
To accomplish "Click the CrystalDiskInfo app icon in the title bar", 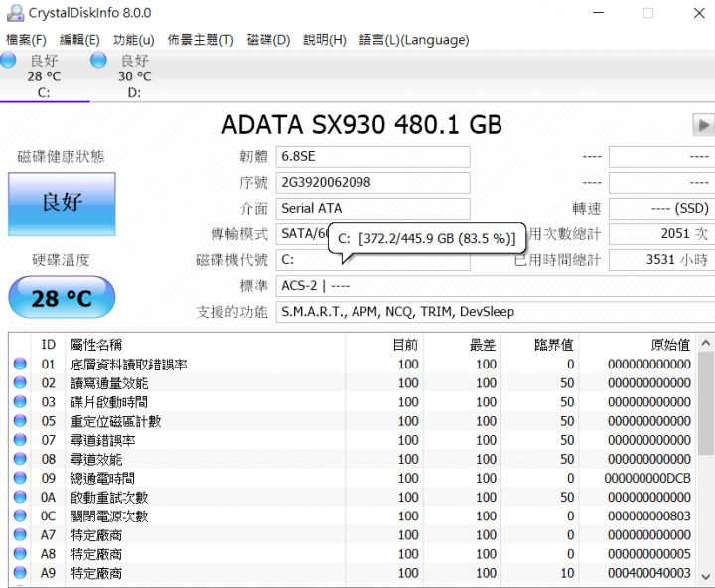I will click(15, 13).
